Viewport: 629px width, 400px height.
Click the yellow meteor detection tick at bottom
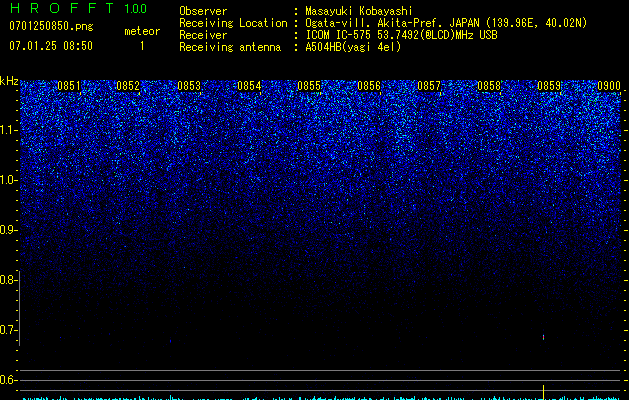click(x=544, y=392)
